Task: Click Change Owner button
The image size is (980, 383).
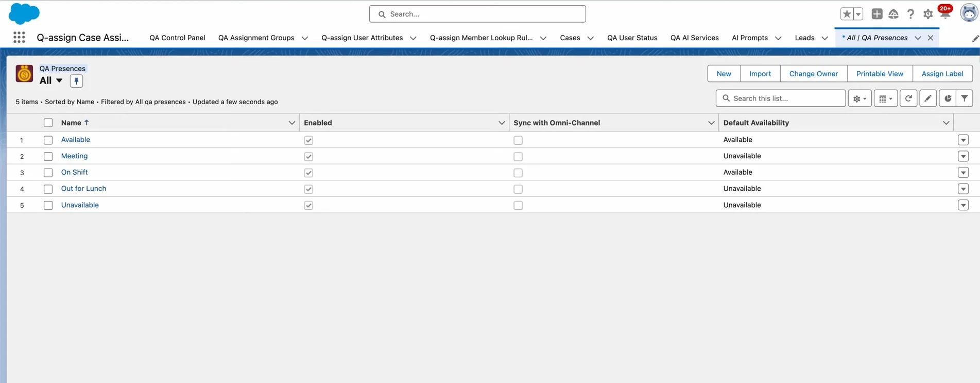Action: click(x=813, y=74)
